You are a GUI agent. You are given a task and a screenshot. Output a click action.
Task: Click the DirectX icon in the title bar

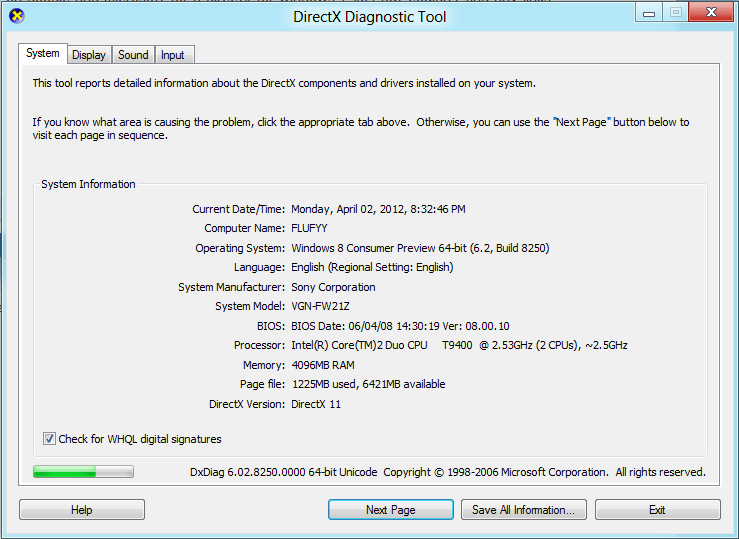16,16
